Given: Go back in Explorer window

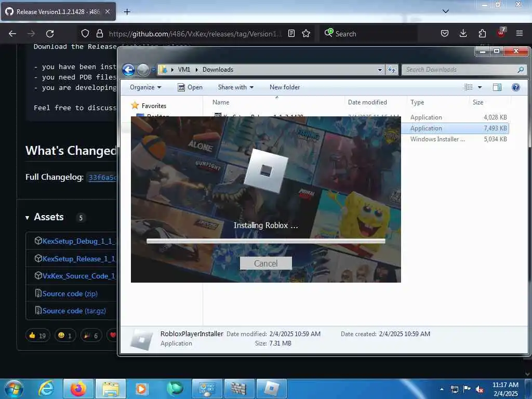Looking at the screenshot, I should 129,70.
